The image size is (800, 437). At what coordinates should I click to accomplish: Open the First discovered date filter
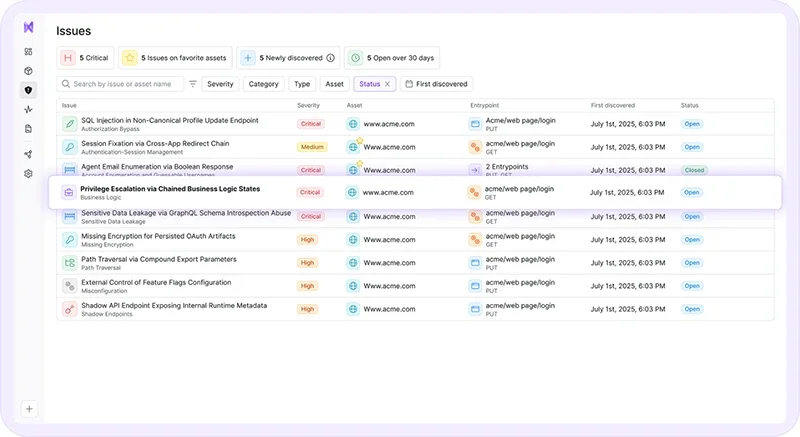(x=437, y=84)
